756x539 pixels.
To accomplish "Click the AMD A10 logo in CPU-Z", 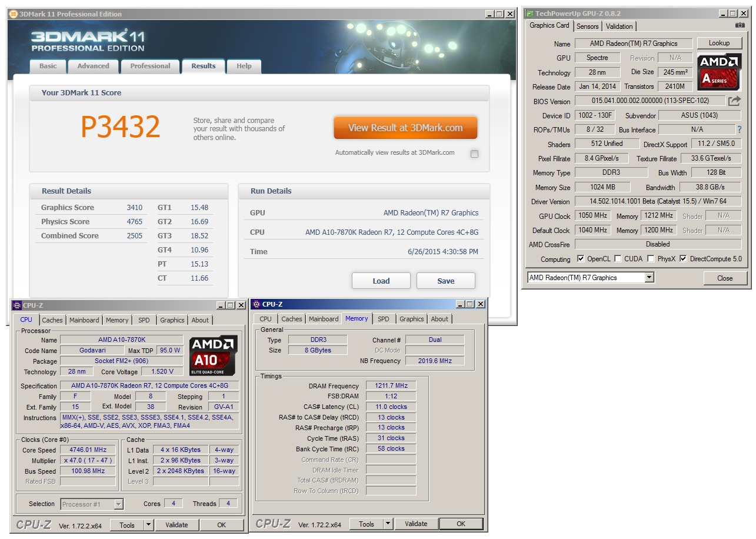I will (x=214, y=355).
